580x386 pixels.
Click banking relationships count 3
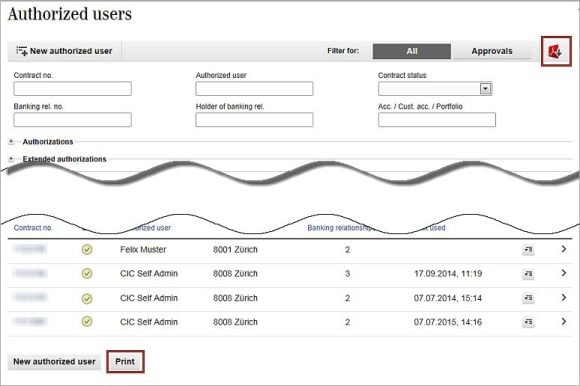click(x=347, y=274)
